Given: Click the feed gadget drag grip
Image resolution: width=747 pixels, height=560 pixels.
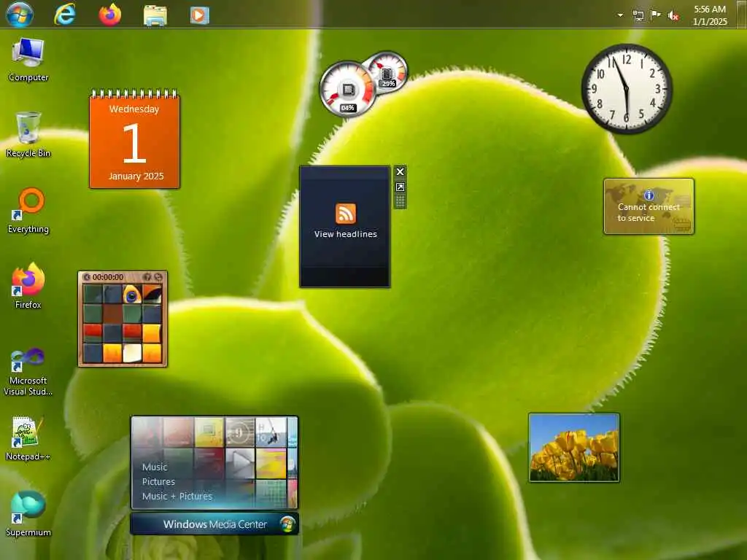Looking at the screenshot, I should click(400, 201).
